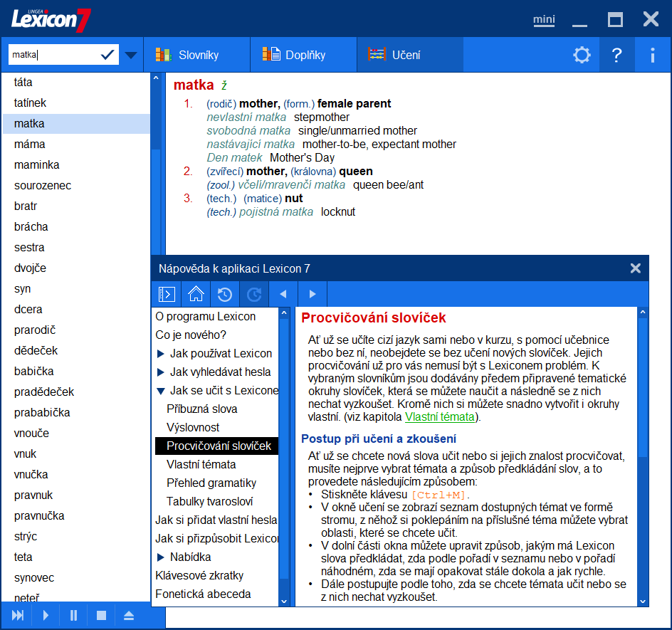Go to help home page icon
The image size is (672, 630).
tap(196, 294)
